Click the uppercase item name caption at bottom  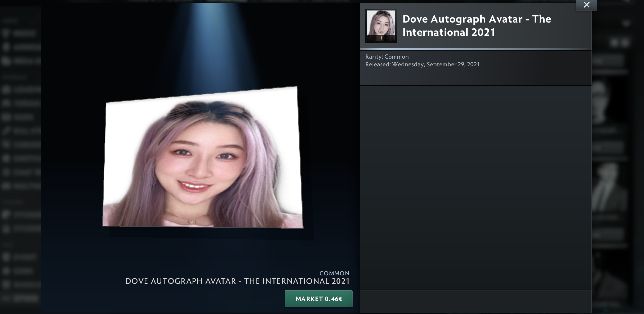(238, 281)
